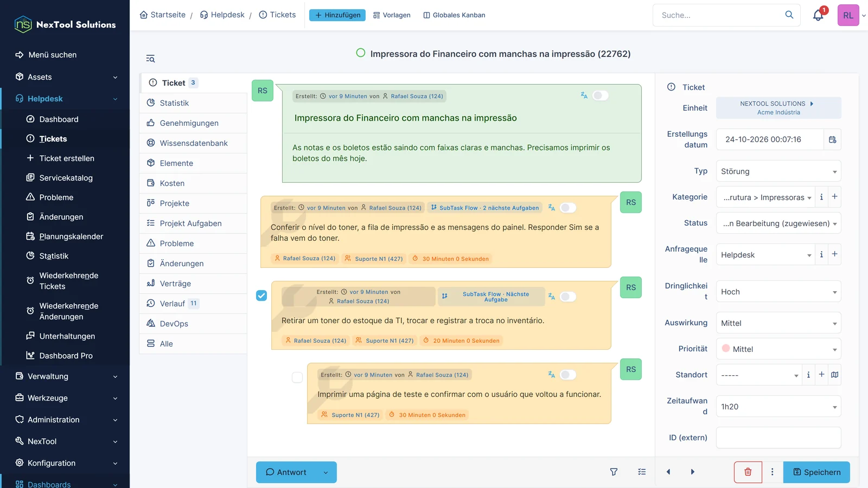868x488 pixels.
Task: Add a new Standort with plus icon
Action: [x=821, y=375]
